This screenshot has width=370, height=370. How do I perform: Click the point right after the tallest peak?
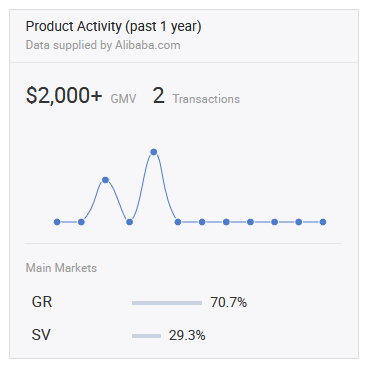click(x=178, y=222)
